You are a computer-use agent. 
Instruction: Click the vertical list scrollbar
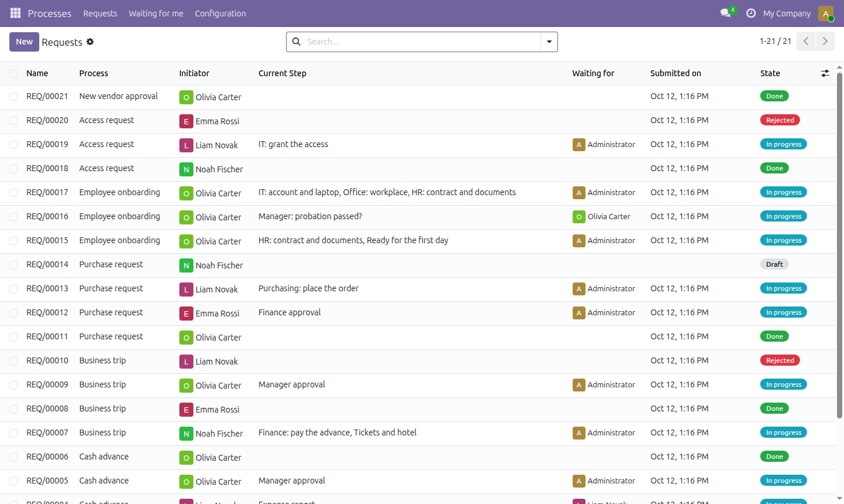point(839,246)
